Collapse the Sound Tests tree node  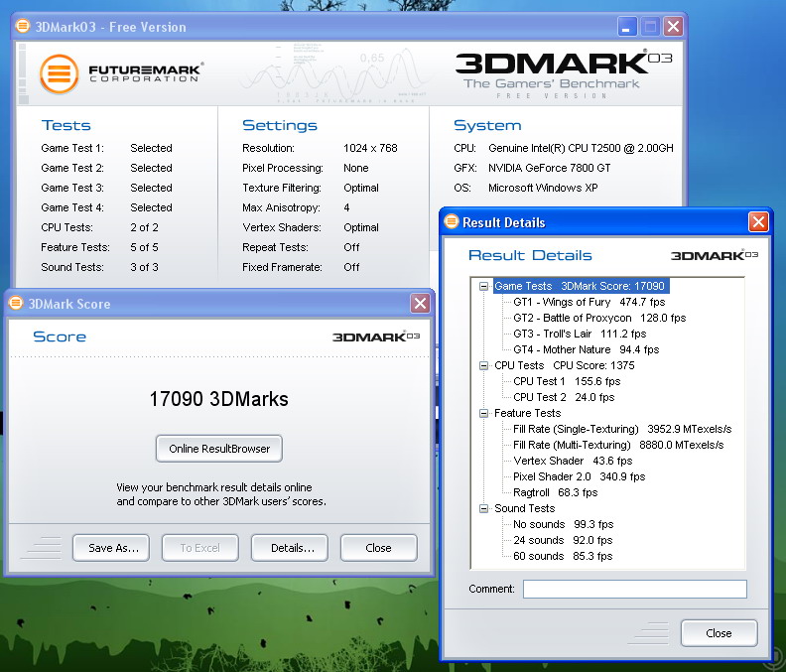point(483,508)
